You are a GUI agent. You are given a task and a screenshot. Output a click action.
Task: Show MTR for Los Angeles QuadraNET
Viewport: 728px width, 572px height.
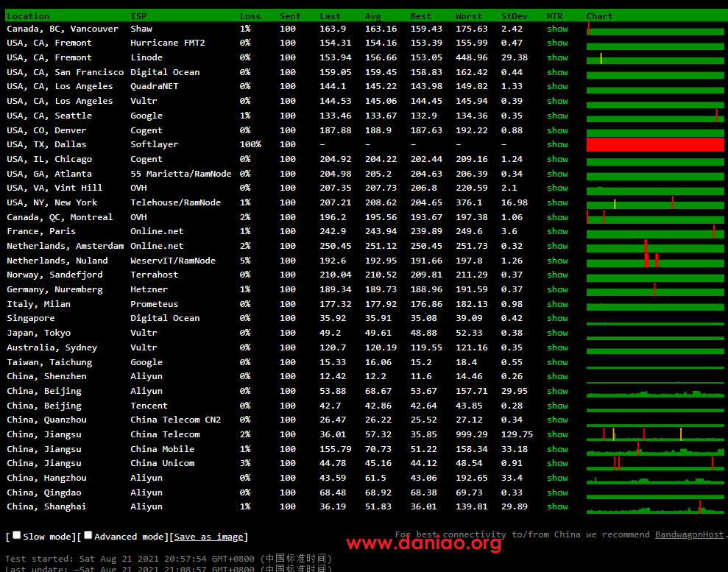point(557,86)
